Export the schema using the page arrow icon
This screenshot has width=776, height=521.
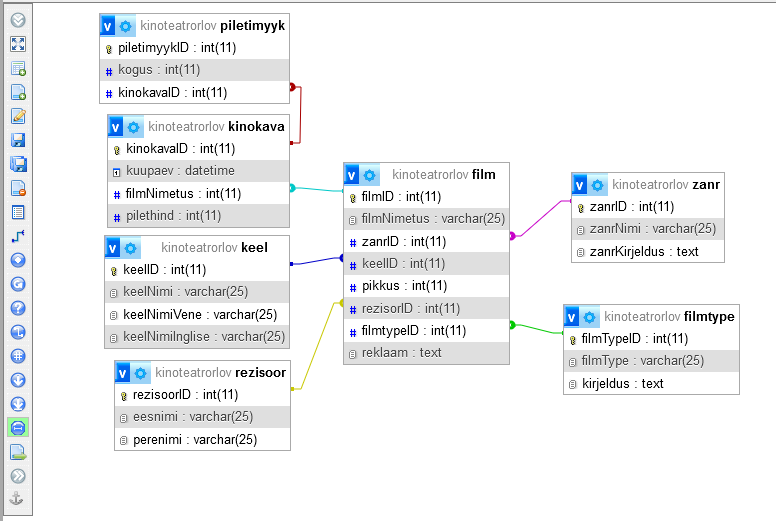[18, 452]
